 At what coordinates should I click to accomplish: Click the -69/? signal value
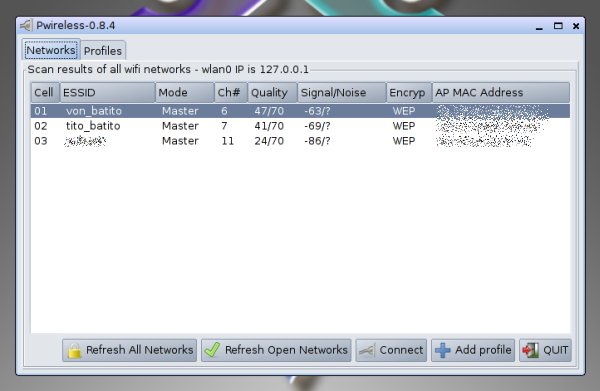(x=317, y=126)
